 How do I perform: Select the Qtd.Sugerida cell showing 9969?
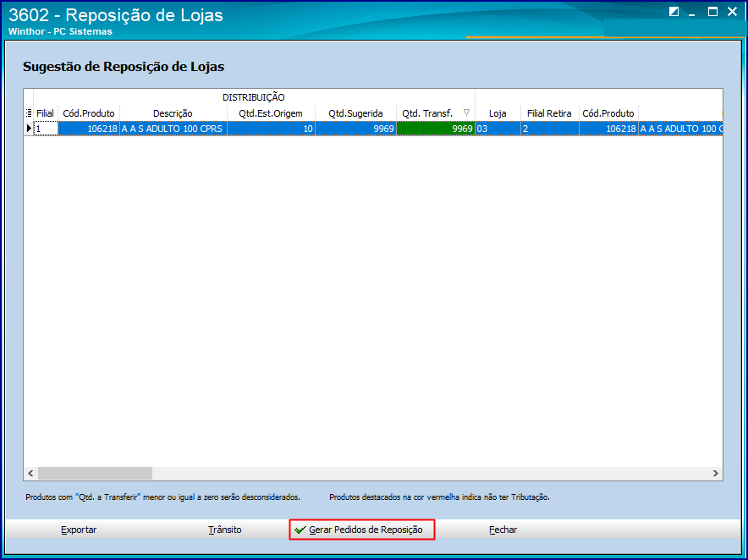(x=356, y=129)
